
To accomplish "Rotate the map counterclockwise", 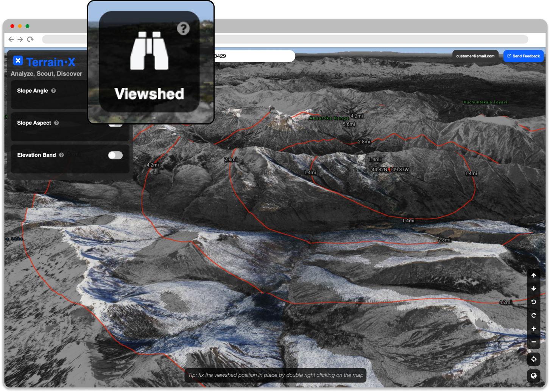I will 534,302.
